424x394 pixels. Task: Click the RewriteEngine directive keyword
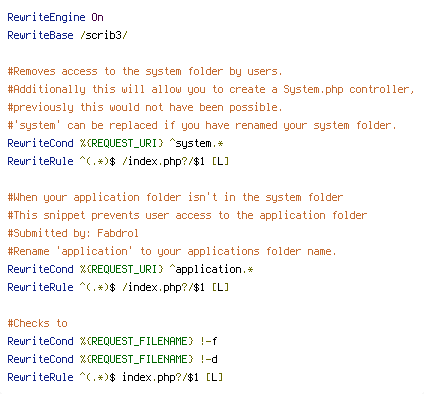point(46,17)
